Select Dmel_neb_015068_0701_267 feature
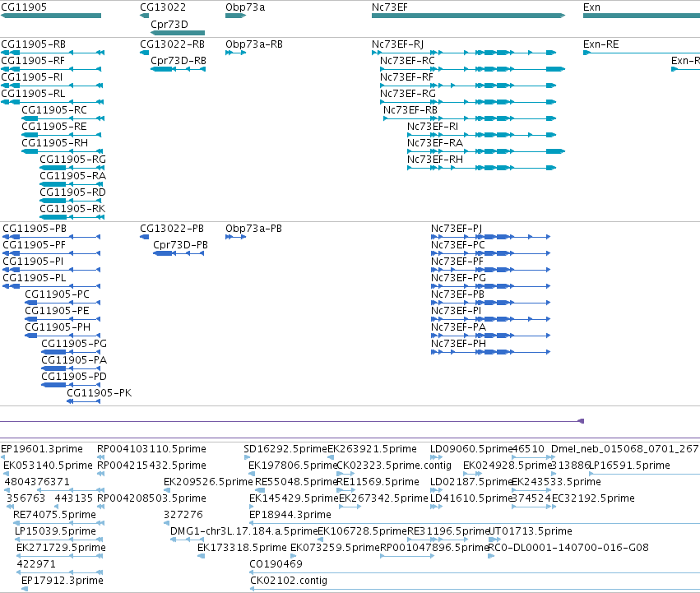700x593 pixels. tap(624, 449)
